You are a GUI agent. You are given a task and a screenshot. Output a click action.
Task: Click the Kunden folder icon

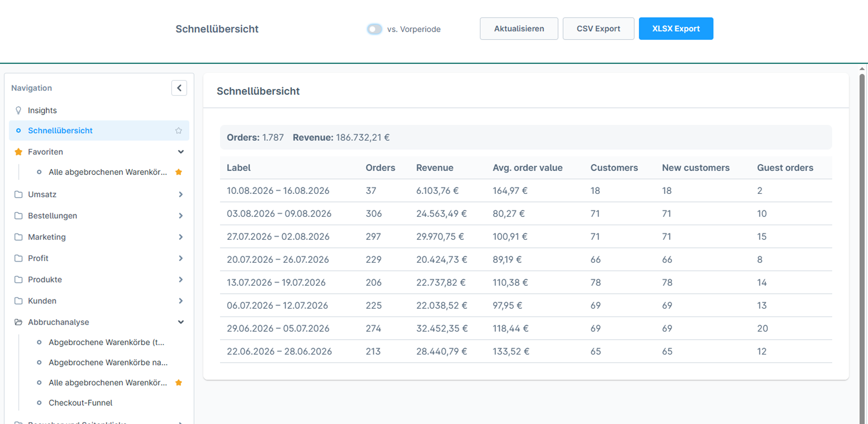(x=18, y=301)
